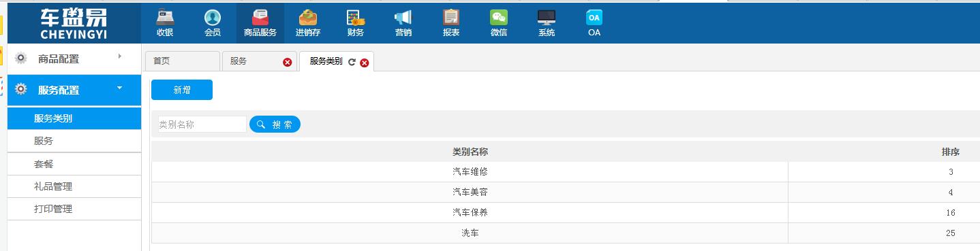Open 套餐 in the sidebar
The width and height of the screenshot is (980, 251).
point(74,164)
